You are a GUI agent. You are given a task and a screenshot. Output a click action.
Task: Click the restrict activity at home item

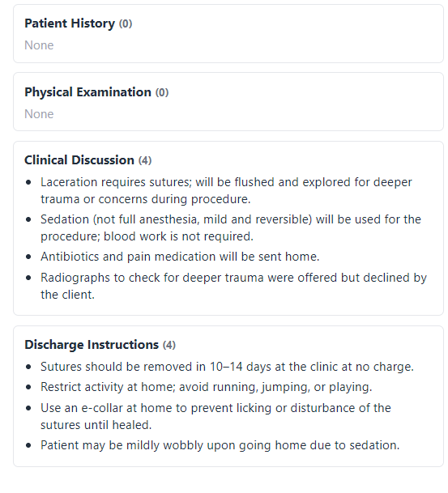[206, 387]
